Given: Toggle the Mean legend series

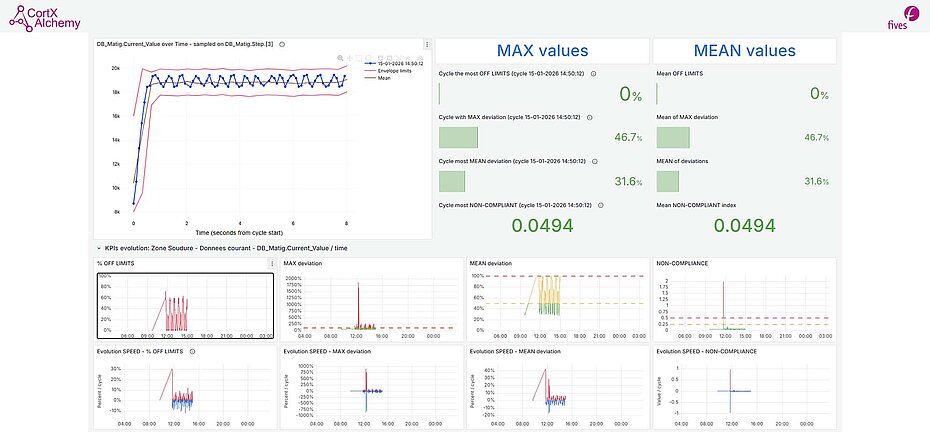Looking at the screenshot, I should (x=381, y=79).
